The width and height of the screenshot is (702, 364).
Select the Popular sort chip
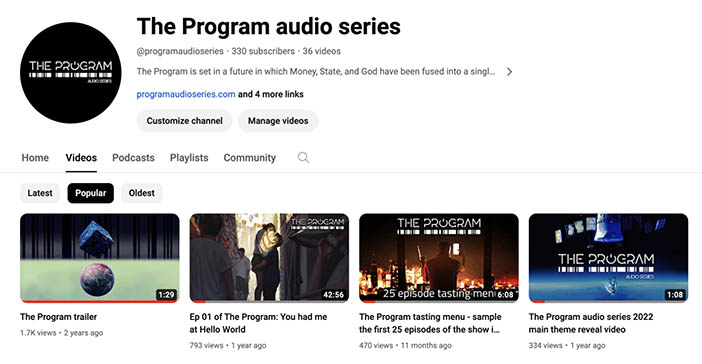click(90, 193)
